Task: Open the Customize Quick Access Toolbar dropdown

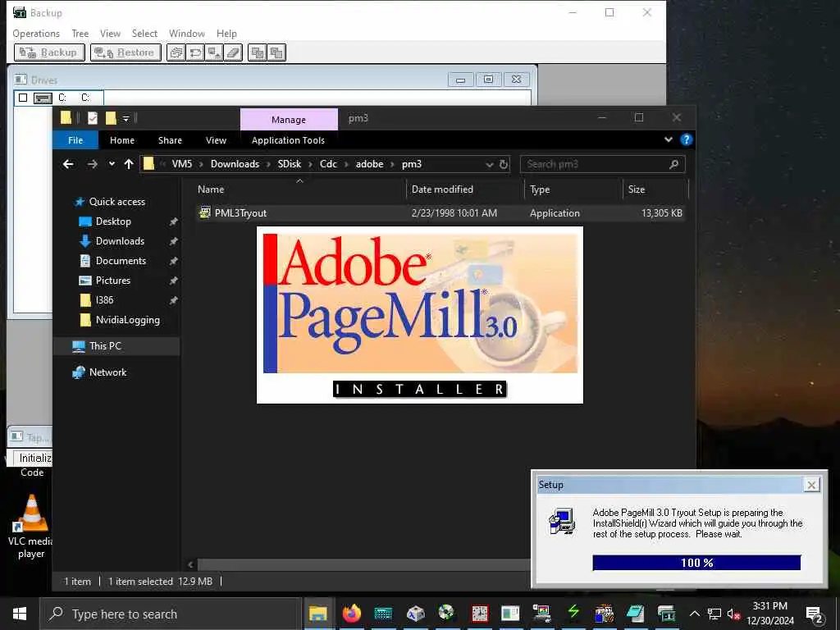Action: [x=126, y=118]
